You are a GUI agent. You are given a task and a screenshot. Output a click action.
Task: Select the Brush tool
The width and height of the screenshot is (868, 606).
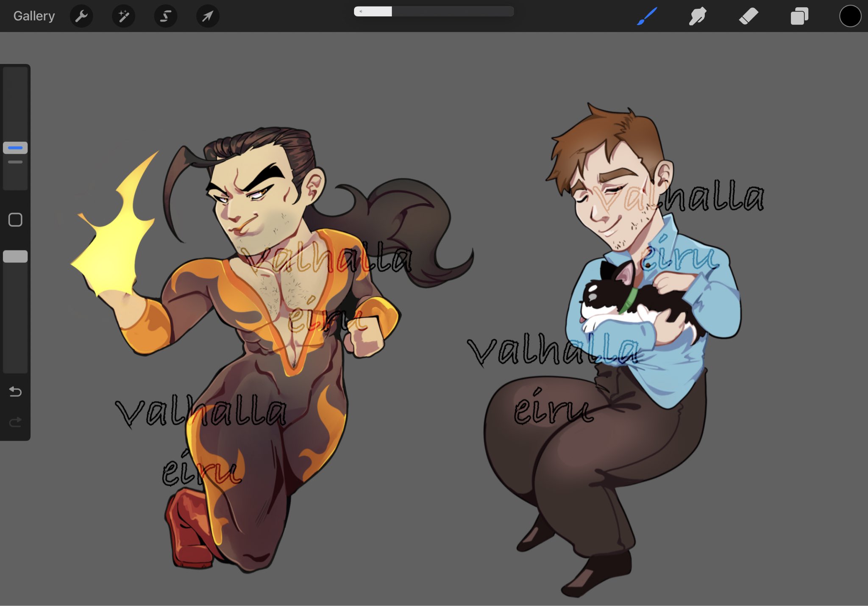click(x=647, y=16)
